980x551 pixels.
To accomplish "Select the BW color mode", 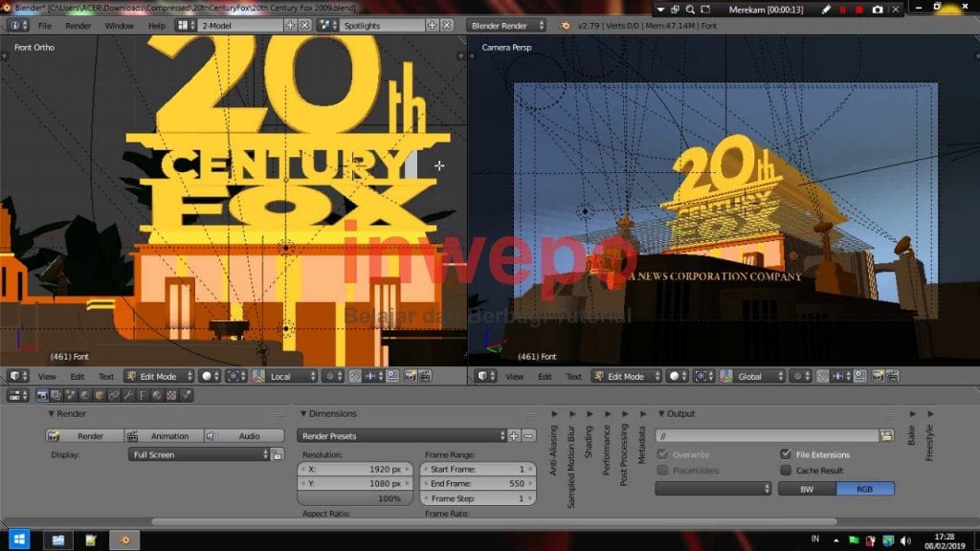I will (807, 488).
